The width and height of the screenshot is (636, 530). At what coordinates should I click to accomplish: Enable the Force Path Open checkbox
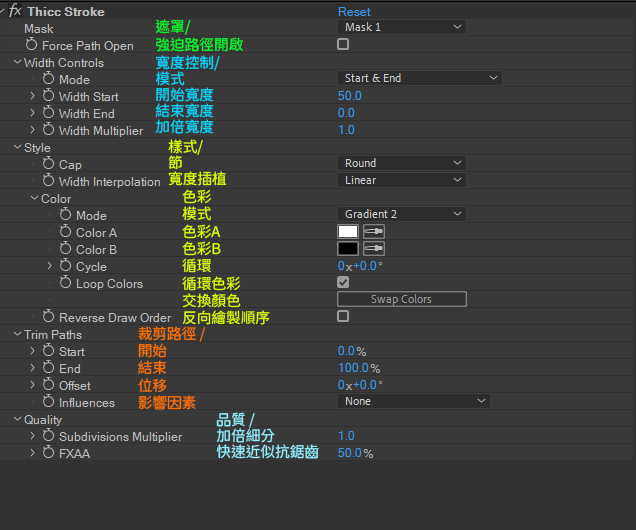[x=343, y=44]
